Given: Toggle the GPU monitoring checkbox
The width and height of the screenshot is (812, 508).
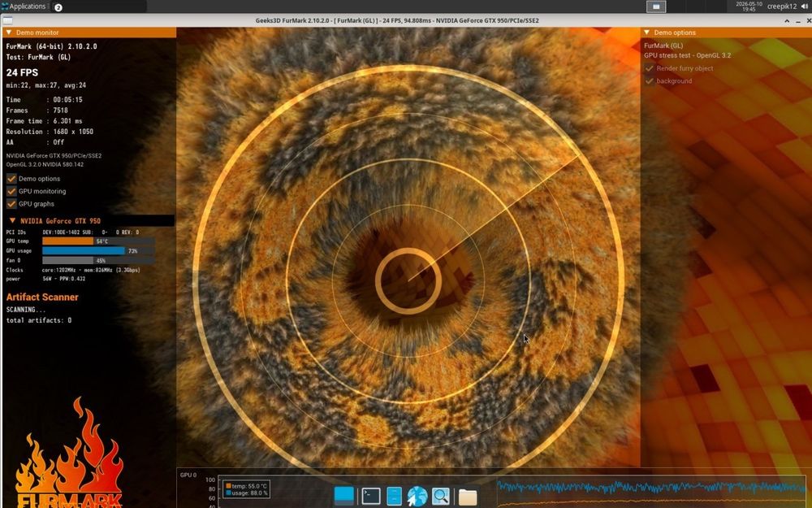Looking at the screenshot, I should (11, 191).
